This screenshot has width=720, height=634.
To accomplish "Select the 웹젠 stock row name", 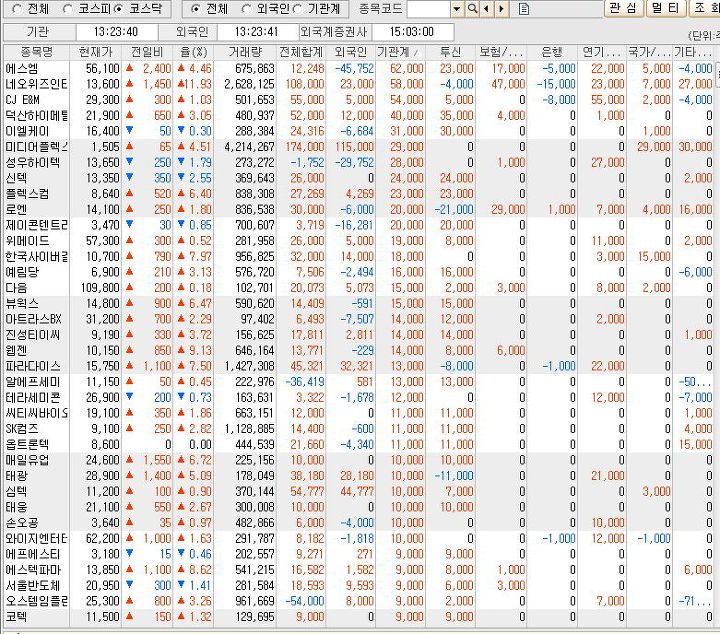I will [x=17, y=350].
